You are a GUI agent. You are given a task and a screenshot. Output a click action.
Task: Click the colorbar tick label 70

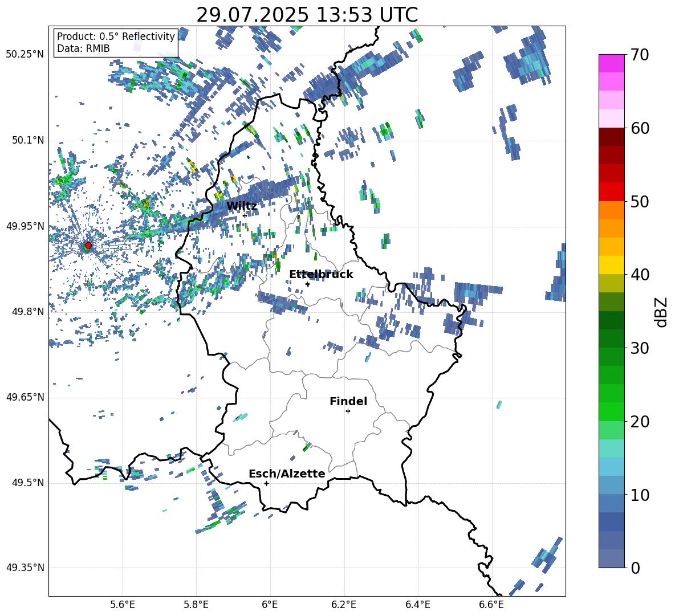point(640,55)
